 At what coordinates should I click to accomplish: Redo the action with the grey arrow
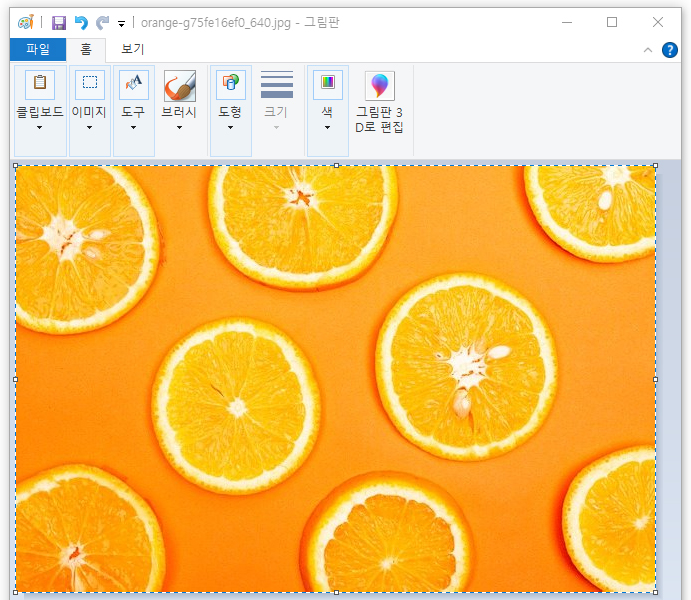(103, 22)
